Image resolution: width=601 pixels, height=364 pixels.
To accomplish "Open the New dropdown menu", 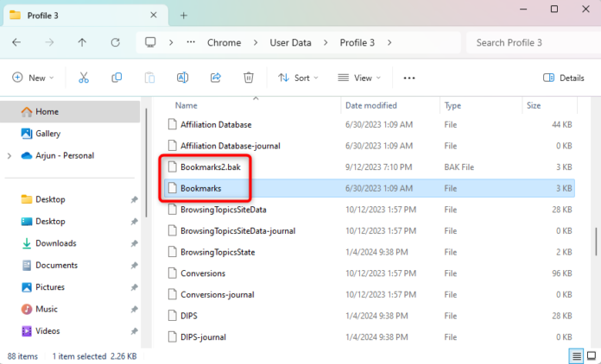I will pyautogui.click(x=33, y=78).
